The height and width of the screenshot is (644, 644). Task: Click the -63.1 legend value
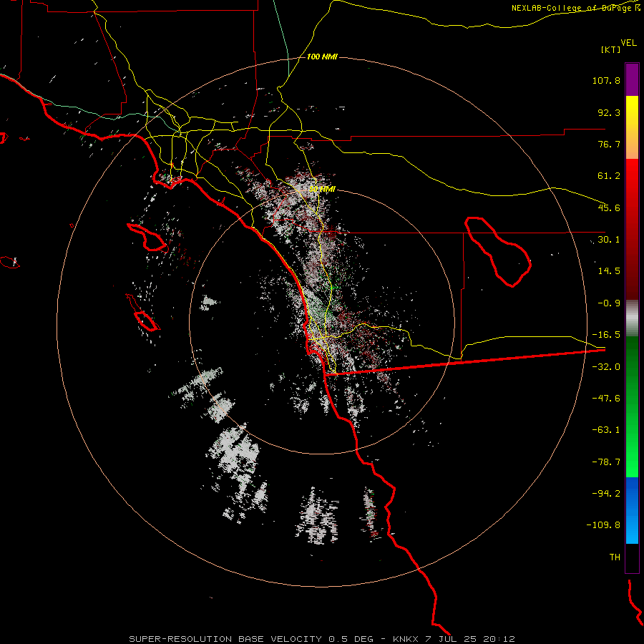click(606, 430)
